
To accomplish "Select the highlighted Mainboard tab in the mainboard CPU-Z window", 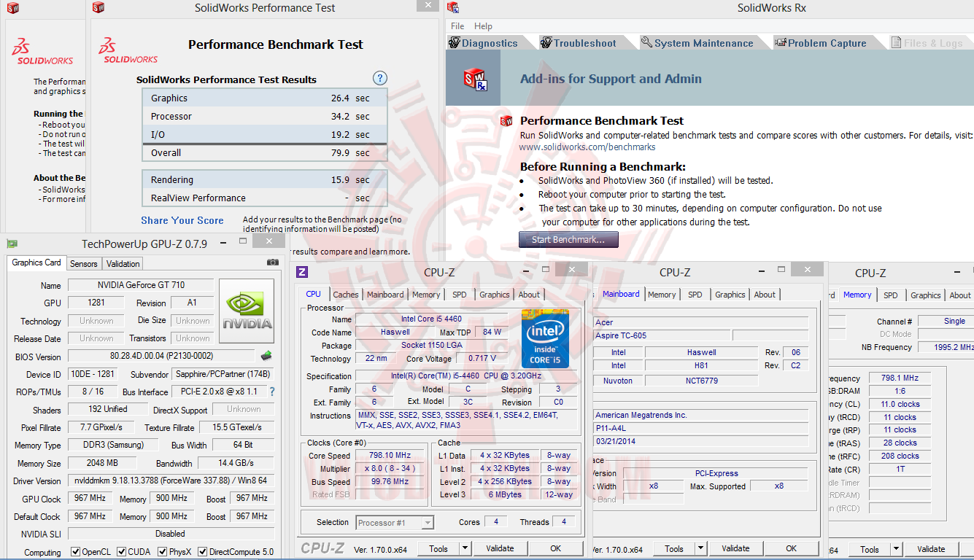I will coord(621,294).
